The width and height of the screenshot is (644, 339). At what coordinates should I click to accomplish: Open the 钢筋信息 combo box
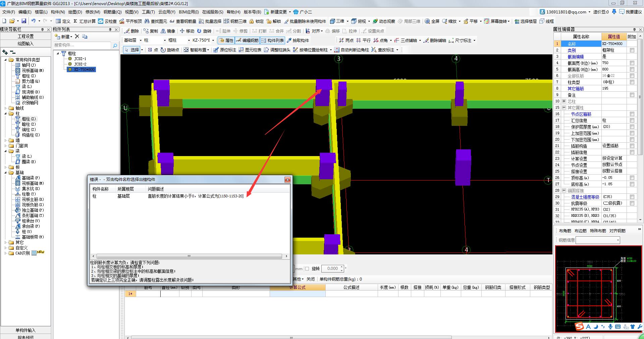[598, 240]
